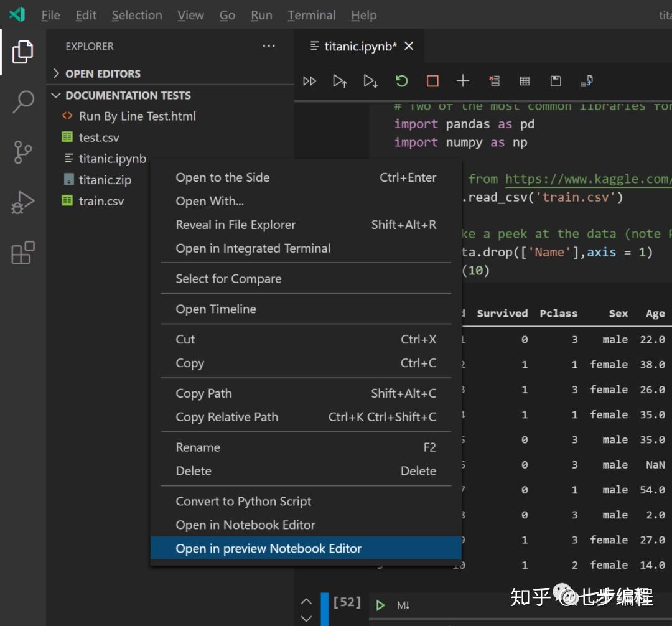The image size is (672, 626).
Task: Open the Source Control view
Action: click(x=23, y=152)
